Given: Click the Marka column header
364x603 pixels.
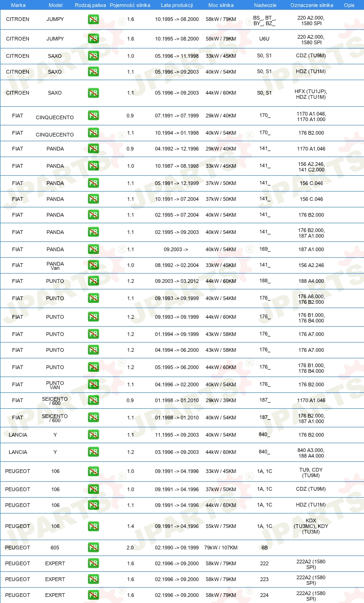Looking at the screenshot, I should point(18,5).
